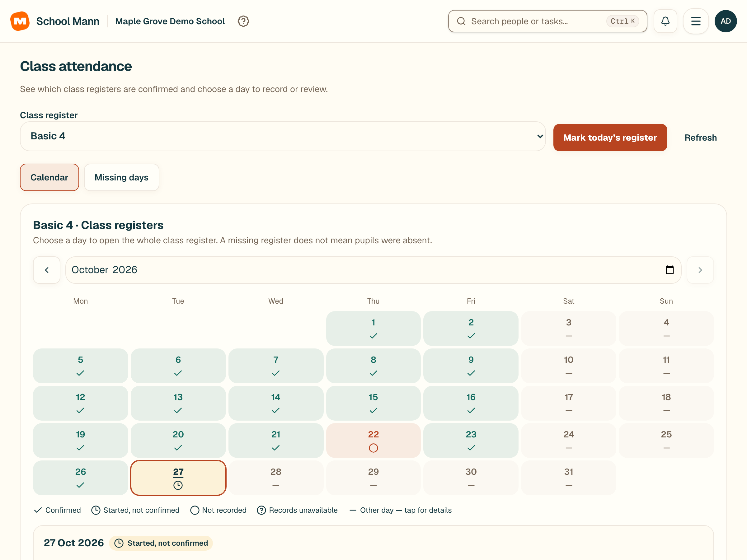The image size is (747, 560).
Task: Open register for October 23
Action: point(471,441)
